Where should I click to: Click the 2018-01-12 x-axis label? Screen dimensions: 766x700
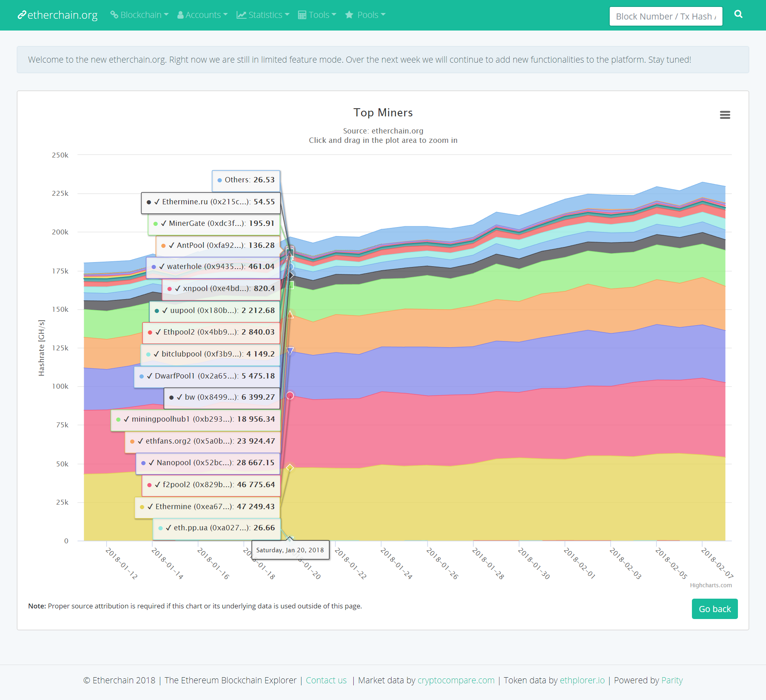tap(122, 563)
